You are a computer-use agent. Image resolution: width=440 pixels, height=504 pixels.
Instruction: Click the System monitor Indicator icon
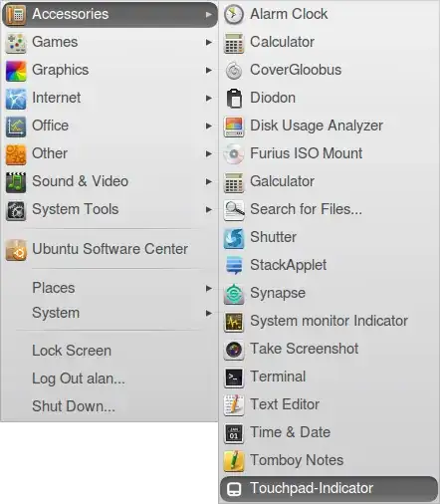pyautogui.click(x=234, y=322)
